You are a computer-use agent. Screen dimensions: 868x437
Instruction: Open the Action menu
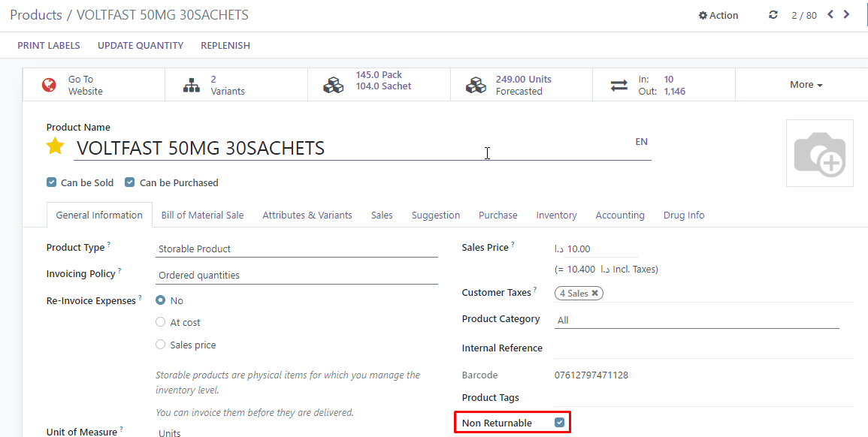pyautogui.click(x=718, y=15)
